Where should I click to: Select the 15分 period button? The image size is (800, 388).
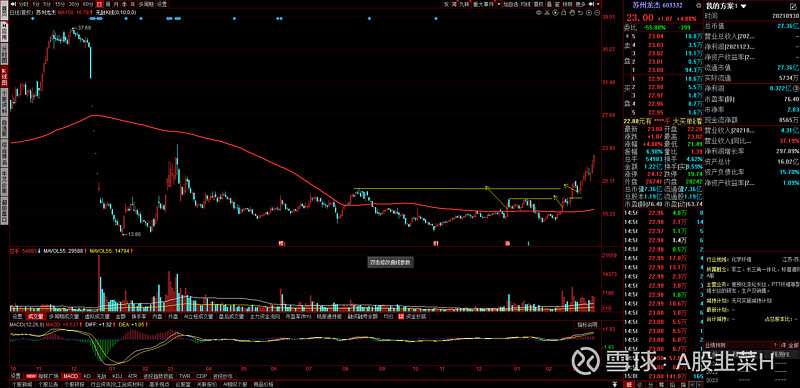(60, 4)
